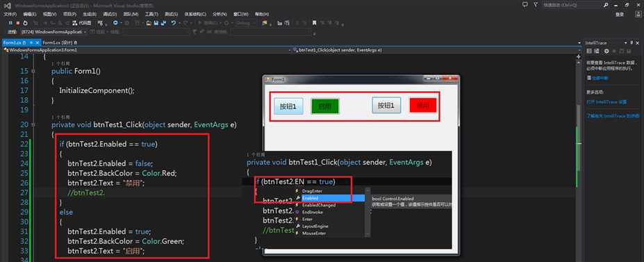Click the first IntelliTrace panel view icon
This screenshot has height=262, width=644.
tap(589, 51)
